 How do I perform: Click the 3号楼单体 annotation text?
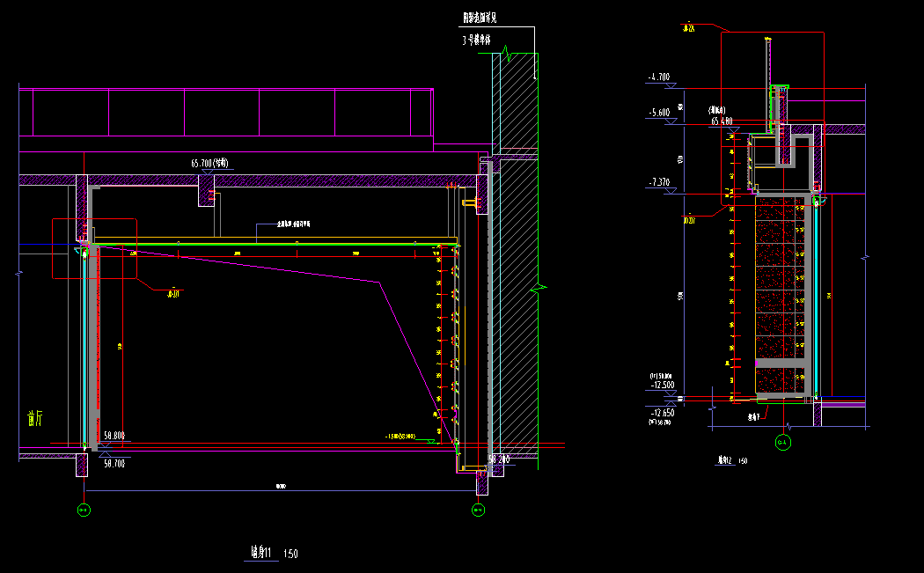click(481, 40)
